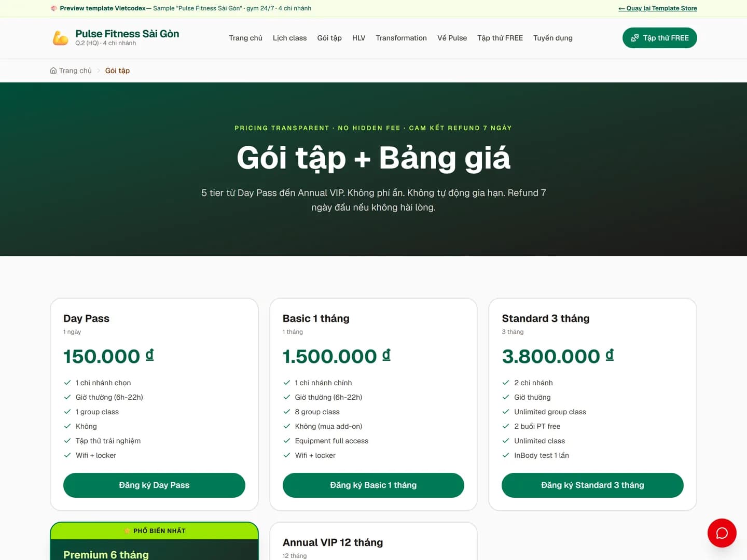Go to Lịch class menu item
The image size is (747, 560).
290,38
